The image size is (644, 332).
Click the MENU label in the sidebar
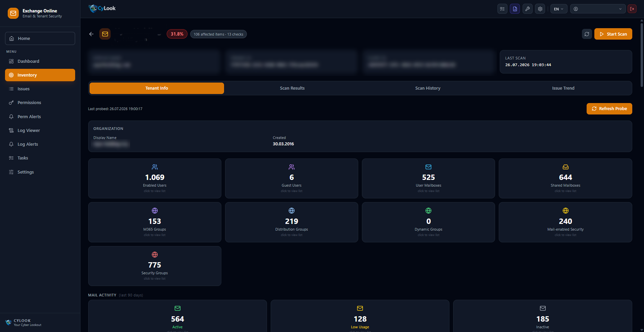tap(11, 52)
